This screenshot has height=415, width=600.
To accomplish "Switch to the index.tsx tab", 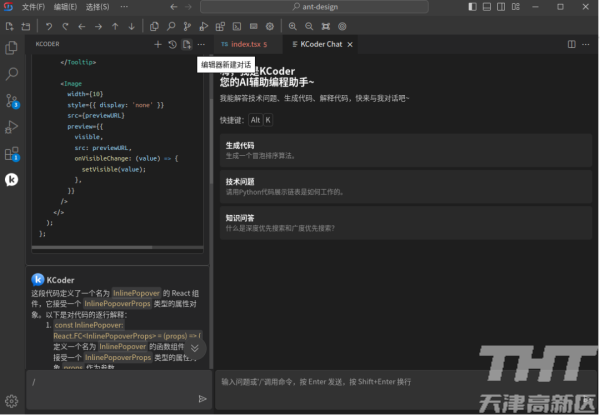I will tap(248, 44).
